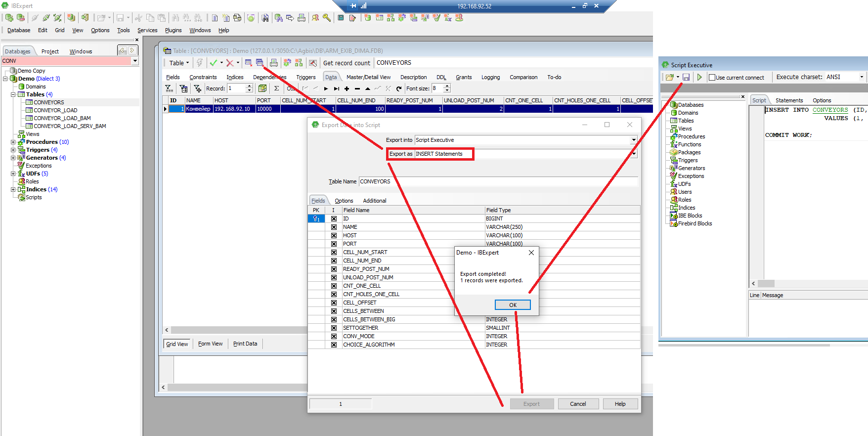Click the grid display mode icon next to Record
Image resolution: width=868 pixels, height=436 pixels.
[262, 88]
